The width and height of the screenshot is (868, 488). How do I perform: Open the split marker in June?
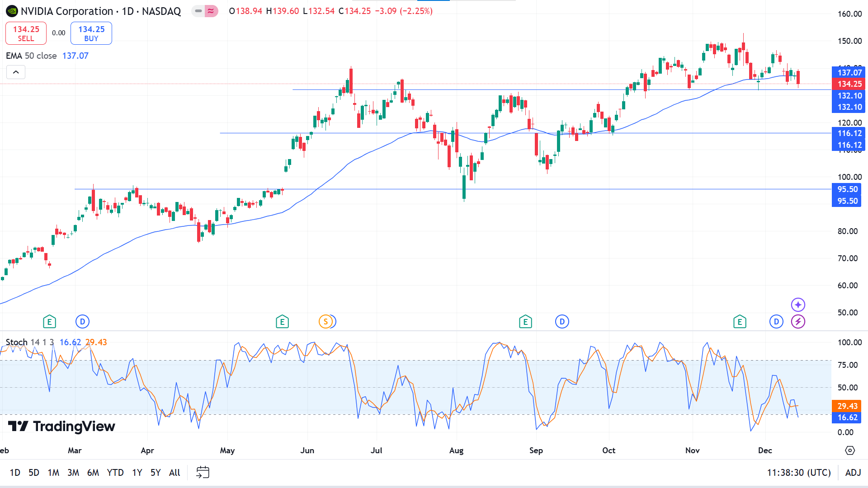tap(325, 322)
